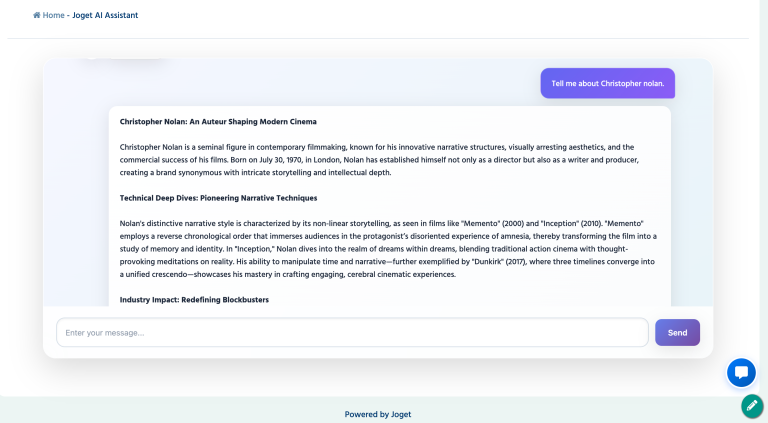Click the 'Industry Impact: Redefining Blockbusters' heading
The width and height of the screenshot is (768, 423).
tap(194, 300)
